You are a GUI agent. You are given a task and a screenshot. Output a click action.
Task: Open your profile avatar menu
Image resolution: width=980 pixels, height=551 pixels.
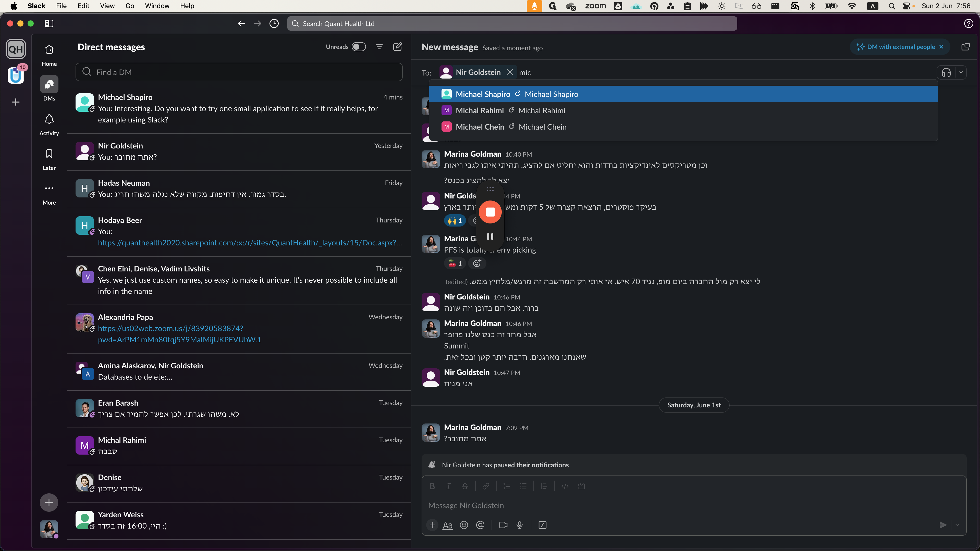pyautogui.click(x=49, y=529)
